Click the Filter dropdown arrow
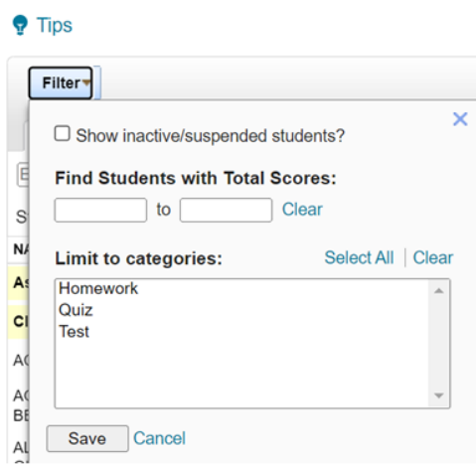 point(86,82)
